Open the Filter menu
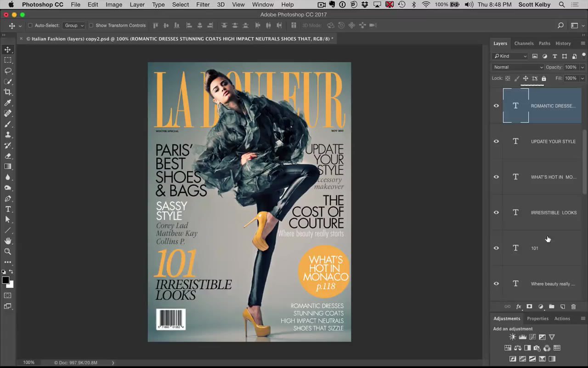The width and height of the screenshot is (588, 368). click(203, 5)
